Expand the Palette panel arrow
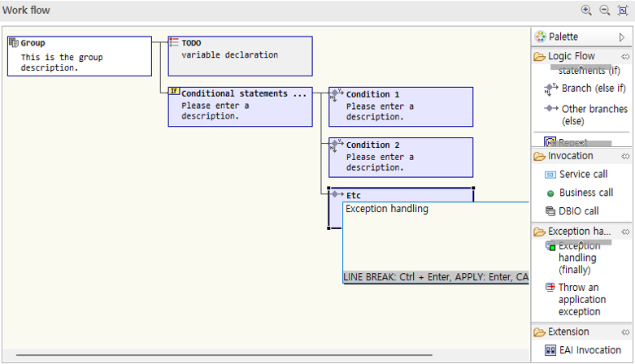Screen dimensions: 635x364 tap(622, 37)
